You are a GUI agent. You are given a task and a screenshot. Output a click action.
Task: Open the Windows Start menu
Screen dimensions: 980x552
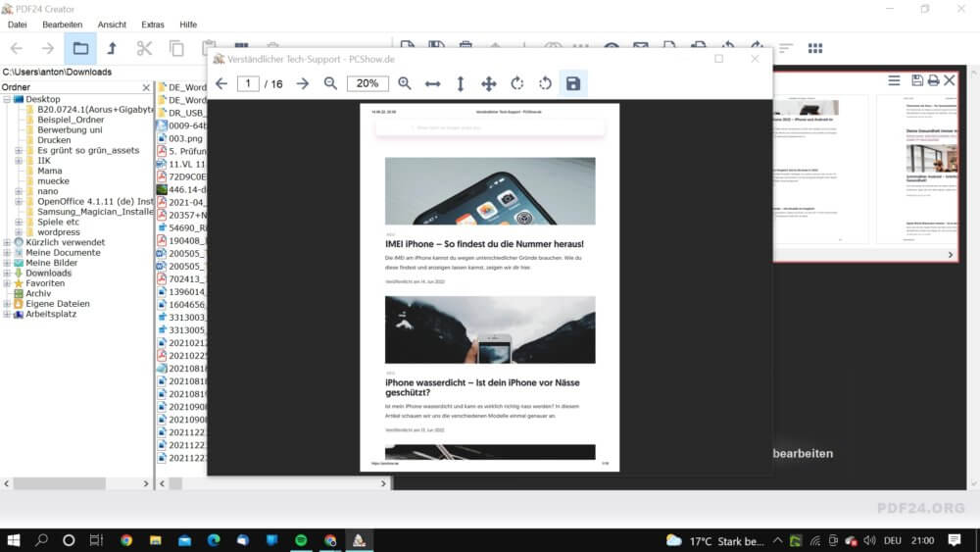click(14, 540)
